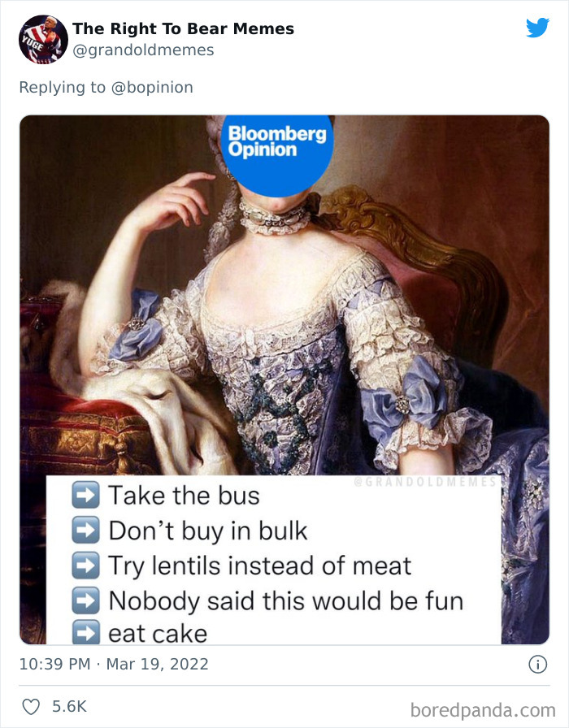Image resolution: width=569 pixels, height=728 pixels.
Task: Click the arrow emoji beside Try lentils
Action: pos(85,565)
